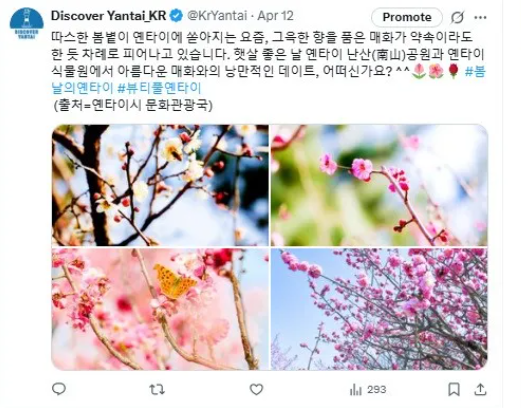This screenshot has height=408, width=521.
Task: Like the post with heart icon
Action: 256,389
